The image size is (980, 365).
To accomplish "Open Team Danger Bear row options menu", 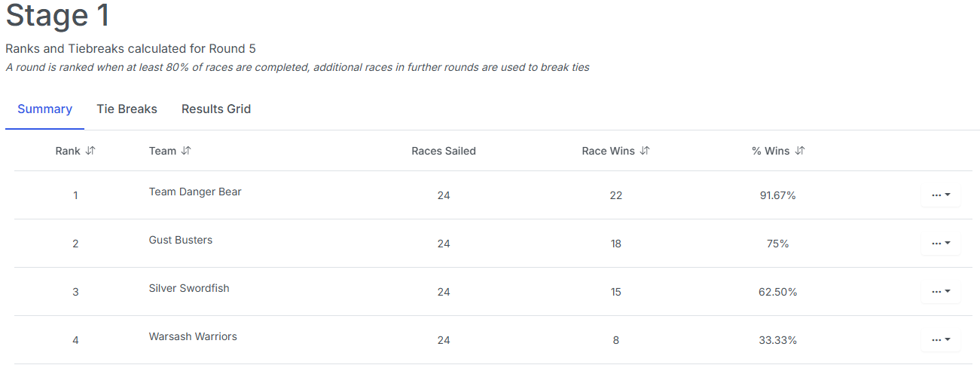I will point(940,195).
